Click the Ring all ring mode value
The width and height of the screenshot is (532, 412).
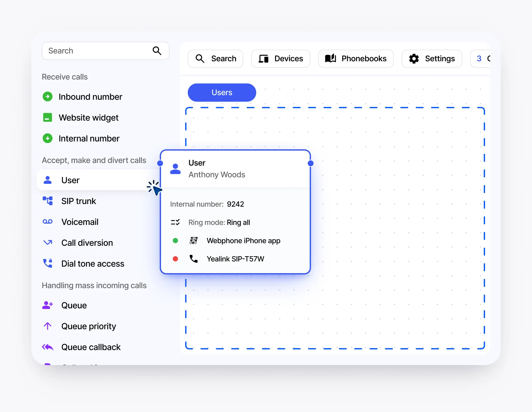[238, 222]
